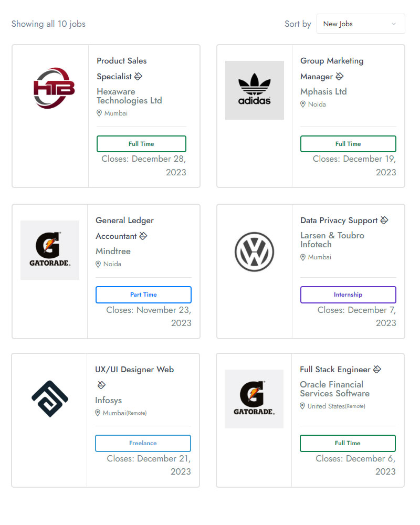Screen dimensions: 420x525
Task: Click the tag icon beside Product Sales Specialist
Action: point(138,76)
